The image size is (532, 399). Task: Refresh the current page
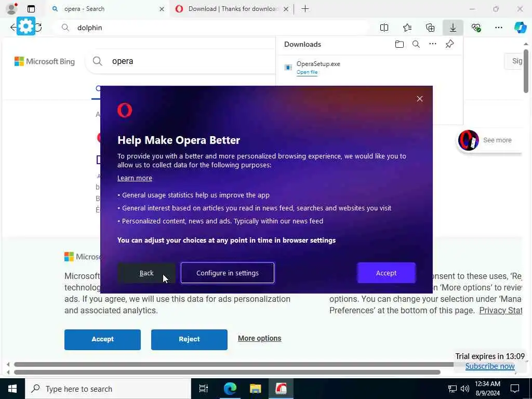(x=38, y=28)
